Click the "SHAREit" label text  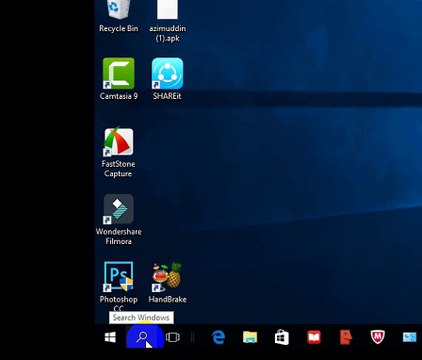167,96
